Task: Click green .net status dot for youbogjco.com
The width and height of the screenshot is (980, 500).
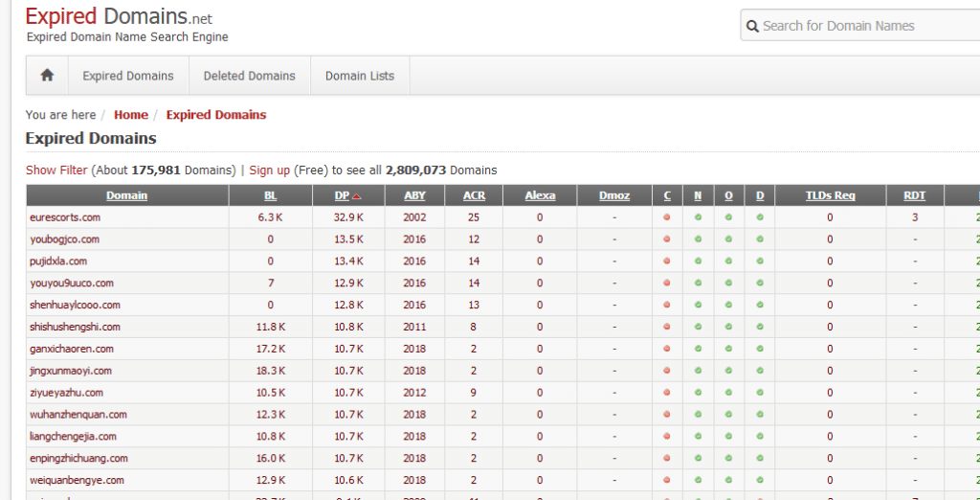Action: coord(698,239)
